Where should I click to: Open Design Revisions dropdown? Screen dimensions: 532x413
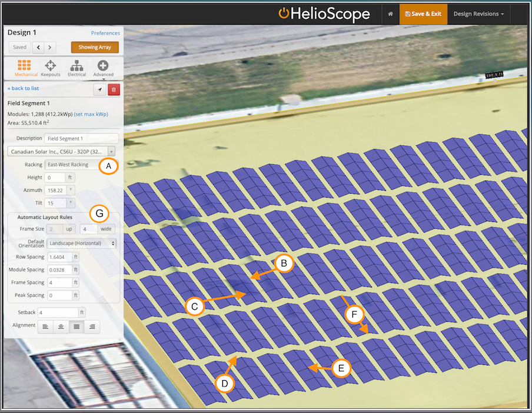[x=478, y=14]
